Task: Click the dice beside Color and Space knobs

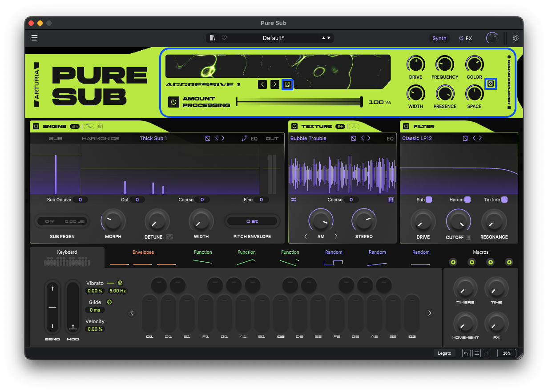Action: click(x=491, y=83)
